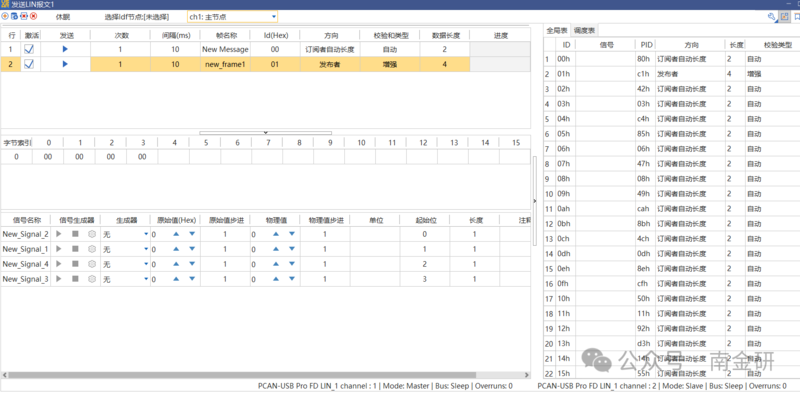The width and height of the screenshot is (800, 393).
Task: Click the 间隔(ms) column header
Action: click(175, 36)
